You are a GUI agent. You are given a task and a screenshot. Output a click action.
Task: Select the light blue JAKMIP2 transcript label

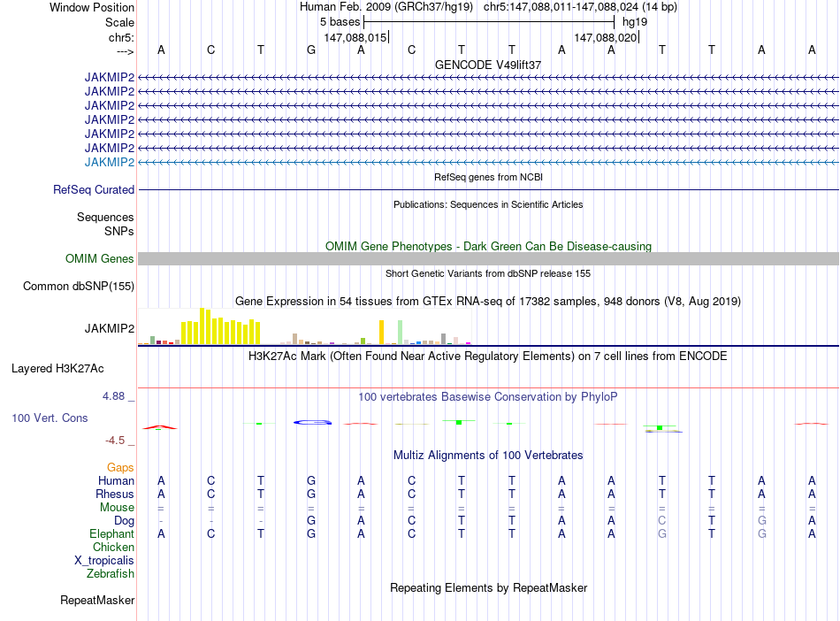click(x=110, y=163)
